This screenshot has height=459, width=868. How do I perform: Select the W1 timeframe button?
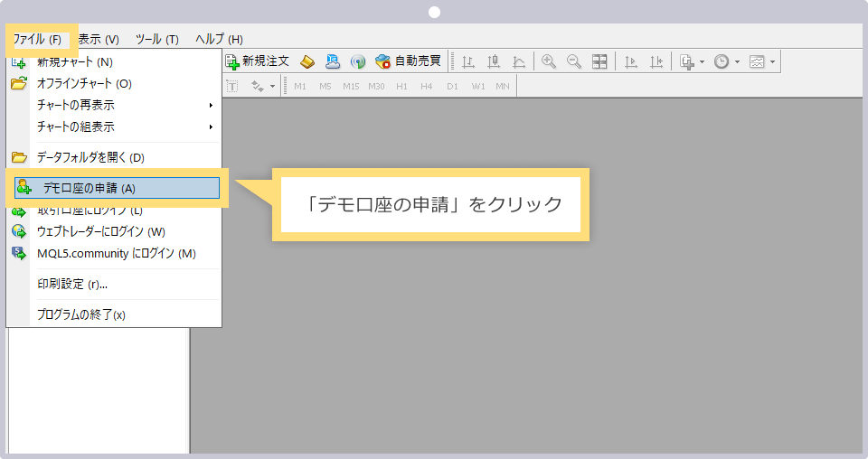pyautogui.click(x=478, y=86)
